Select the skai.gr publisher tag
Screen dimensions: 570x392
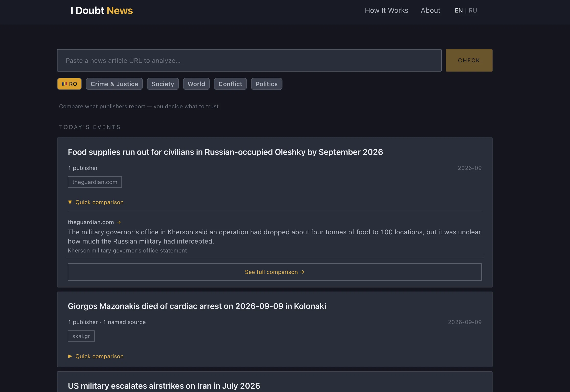tap(81, 336)
